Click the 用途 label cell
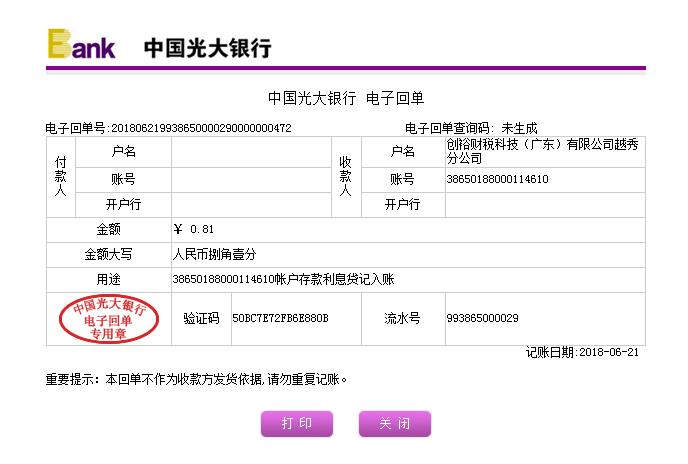This screenshot has height=464, width=688. [x=108, y=279]
